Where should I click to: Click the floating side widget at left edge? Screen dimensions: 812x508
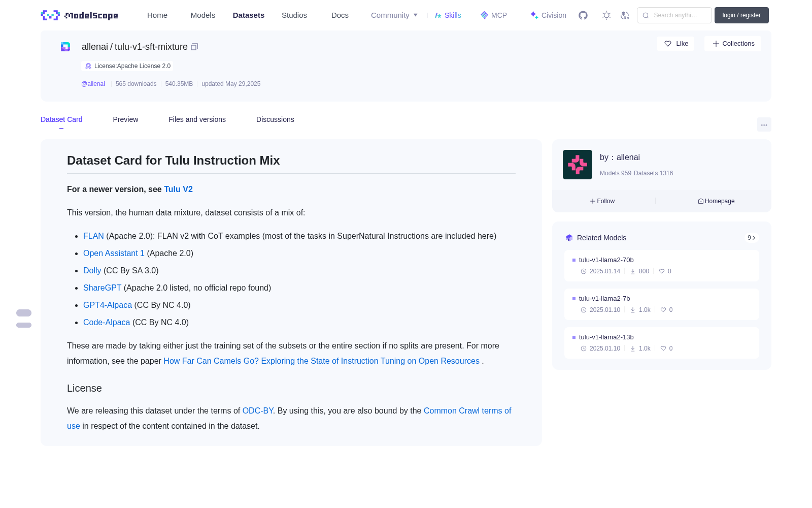point(24,319)
